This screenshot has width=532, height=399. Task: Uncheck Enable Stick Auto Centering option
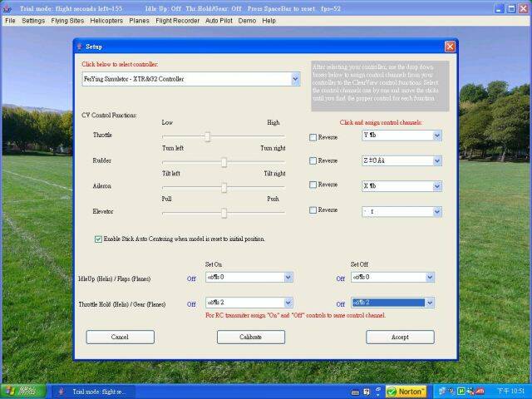point(98,239)
